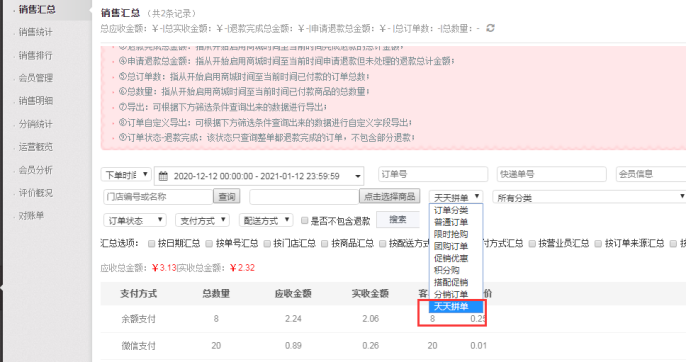
Task: Click 0.89 in the 微信支付 row
Action: (293, 346)
